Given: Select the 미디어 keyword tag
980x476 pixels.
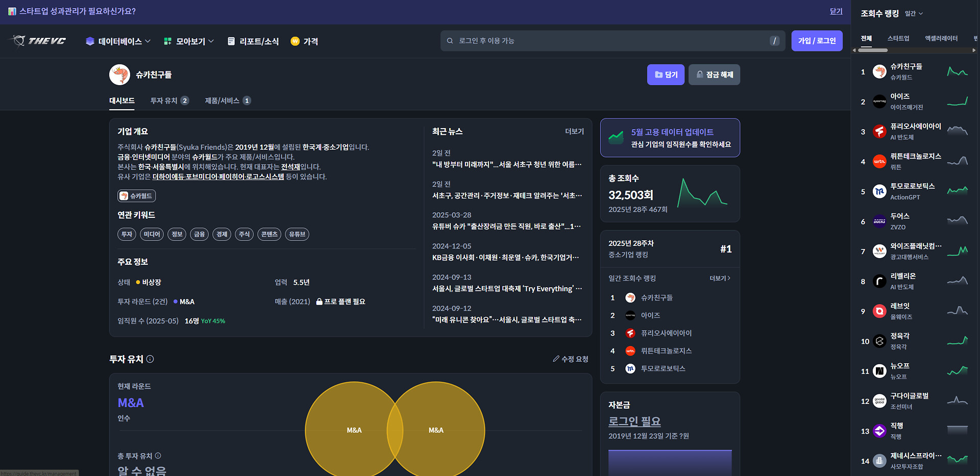Looking at the screenshot, I should (x=152, y=234).
